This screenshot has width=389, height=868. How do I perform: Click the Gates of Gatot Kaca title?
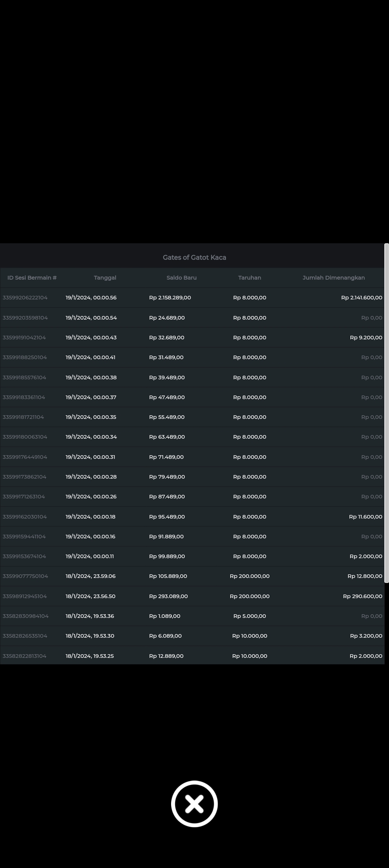194,257
